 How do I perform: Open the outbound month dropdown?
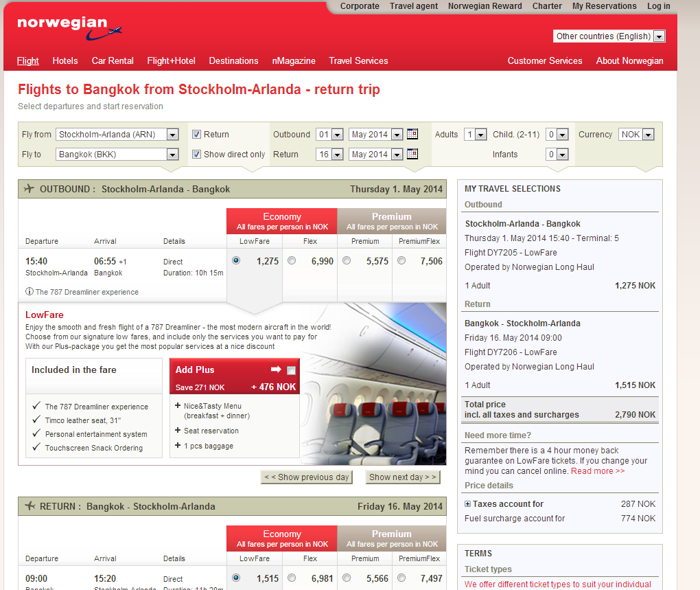pos(375,134)
